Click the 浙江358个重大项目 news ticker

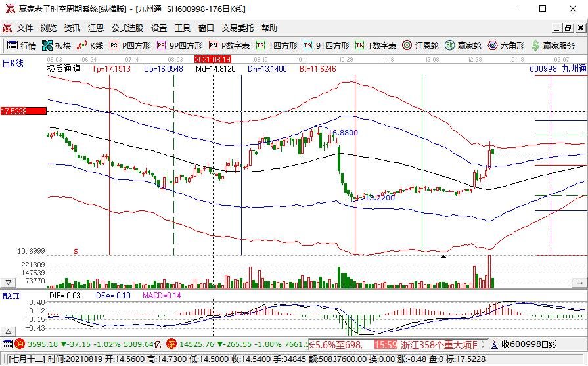(x=439, y=344)
